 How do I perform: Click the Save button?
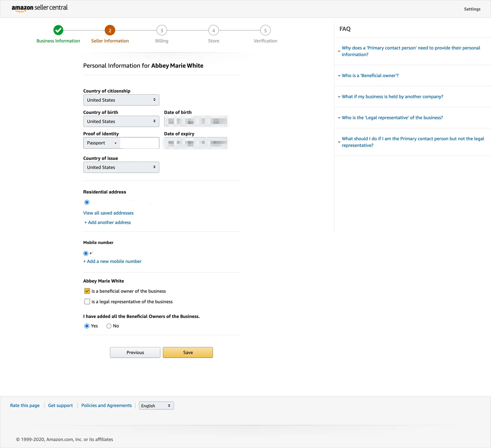tap(188, 352)
